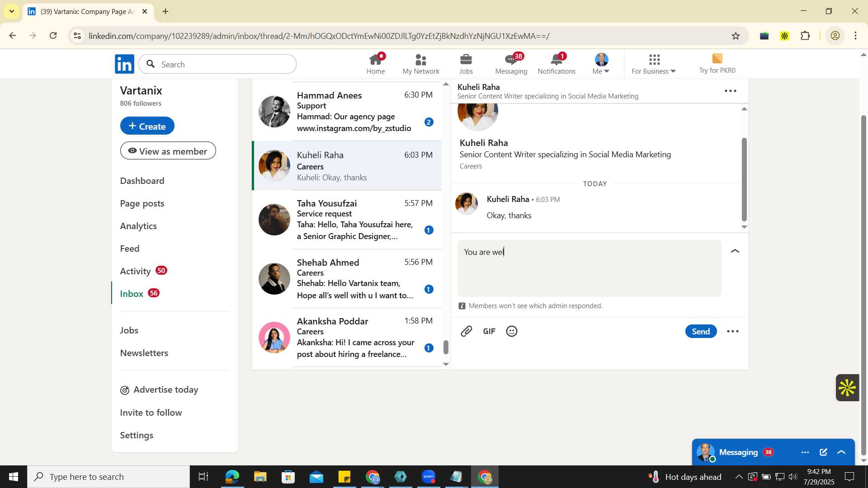This screenshot has height=488, width=868.
Task: Open conversation options for Kuheli Raha thread
Action: pos(731,91)
